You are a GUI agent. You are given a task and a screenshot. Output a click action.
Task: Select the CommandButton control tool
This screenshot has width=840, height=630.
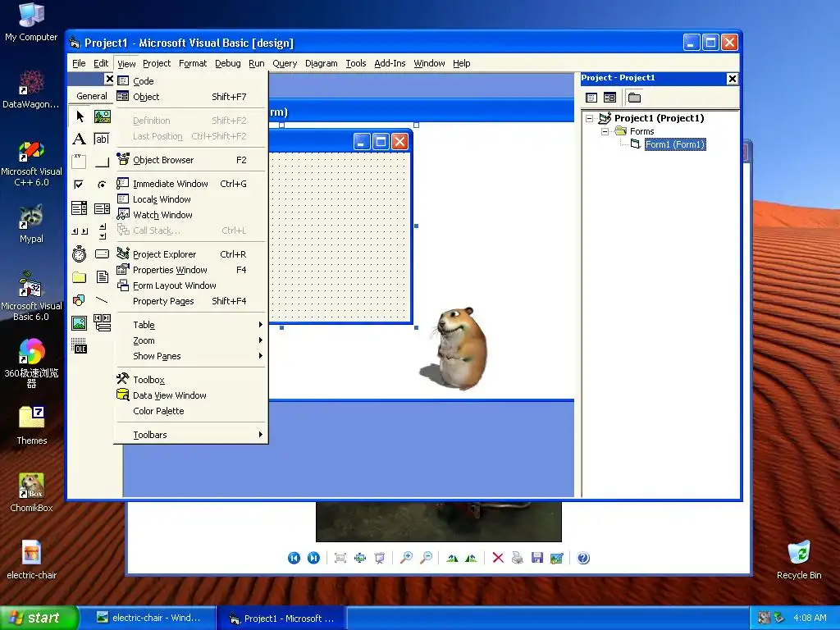tap(102, 162)
